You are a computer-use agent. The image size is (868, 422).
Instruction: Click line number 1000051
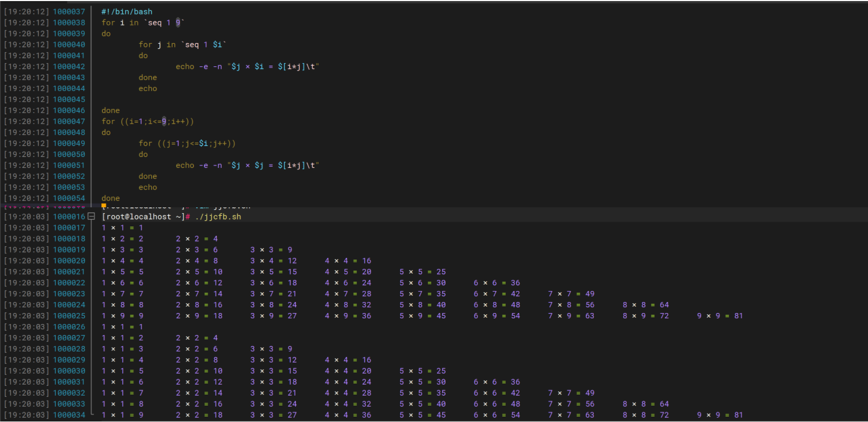click(x=69, y=165)
